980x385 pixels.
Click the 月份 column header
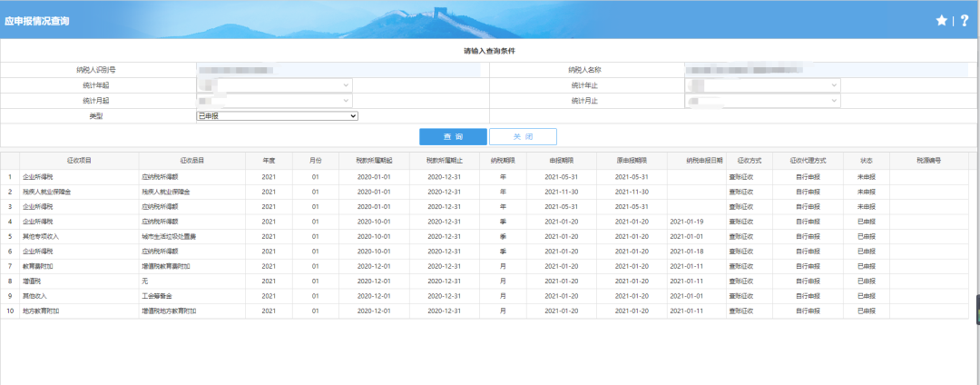[x=316, y=161]
